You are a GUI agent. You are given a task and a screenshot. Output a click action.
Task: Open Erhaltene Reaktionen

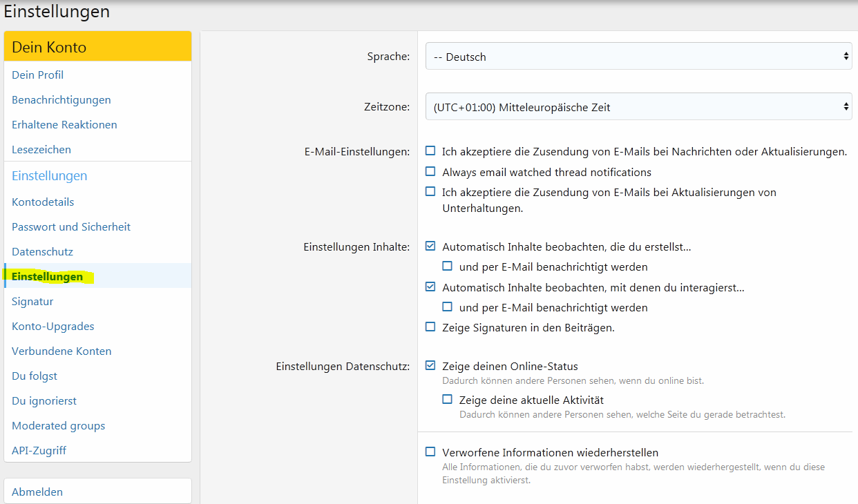click(64, 124)
